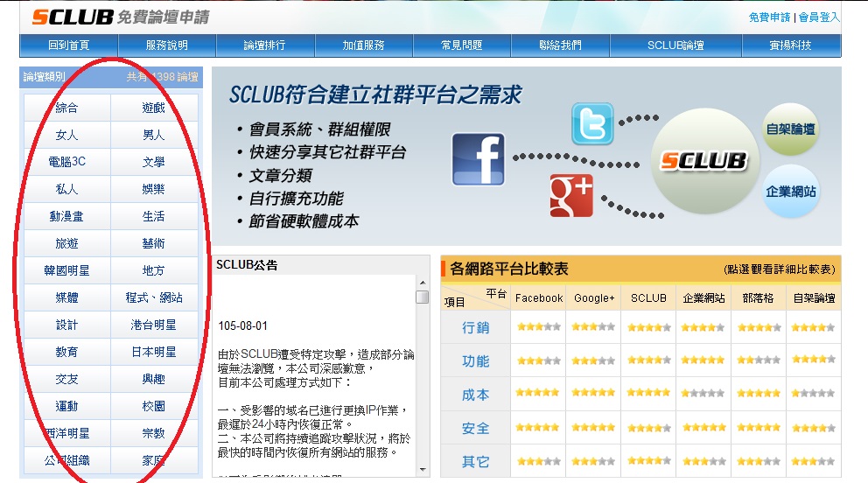868x483 pixels.
Task: Click the 自架論壇 column header in table
Action: click(814, 298)
